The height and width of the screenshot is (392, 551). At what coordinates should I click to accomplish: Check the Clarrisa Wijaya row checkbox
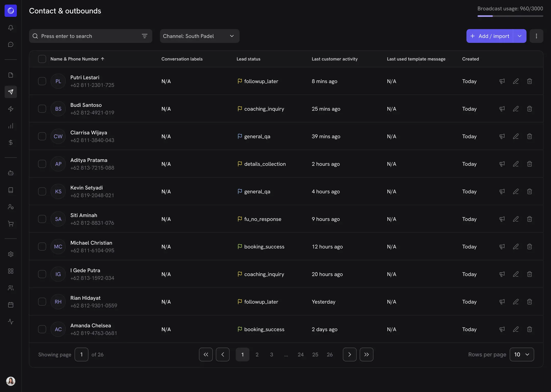click(42, 136)
